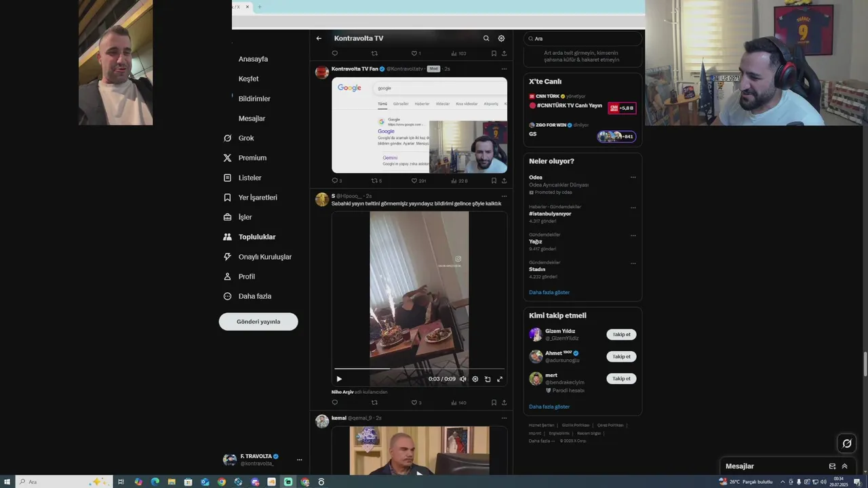Seek on the video progress bar
The image size is (868, 488).
(419, 369)
